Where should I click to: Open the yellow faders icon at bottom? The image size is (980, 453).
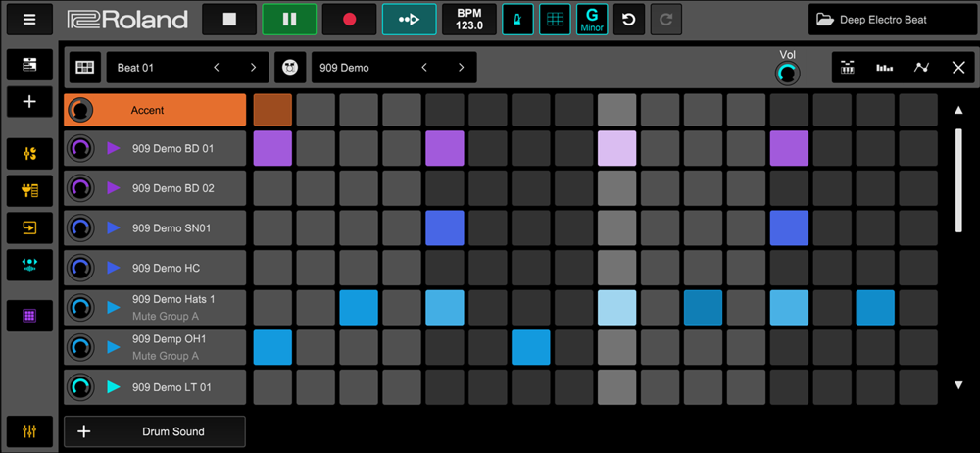29,431
